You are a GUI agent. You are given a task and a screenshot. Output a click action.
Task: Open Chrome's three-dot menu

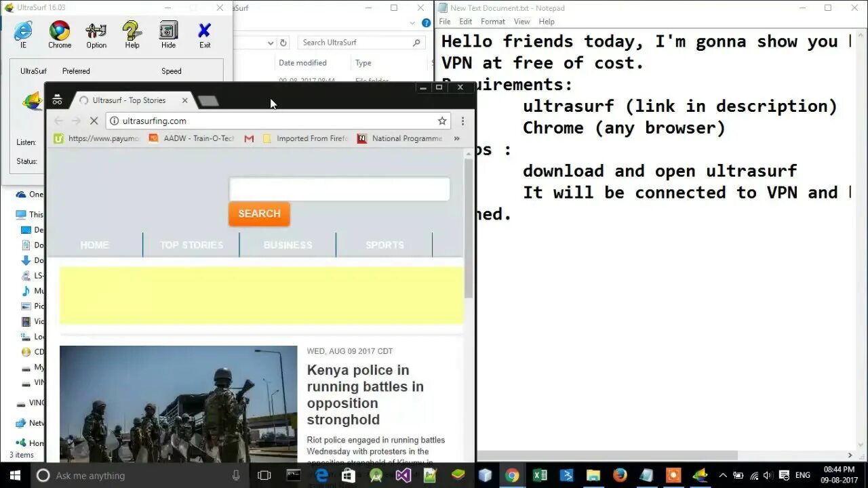[462, 121]
